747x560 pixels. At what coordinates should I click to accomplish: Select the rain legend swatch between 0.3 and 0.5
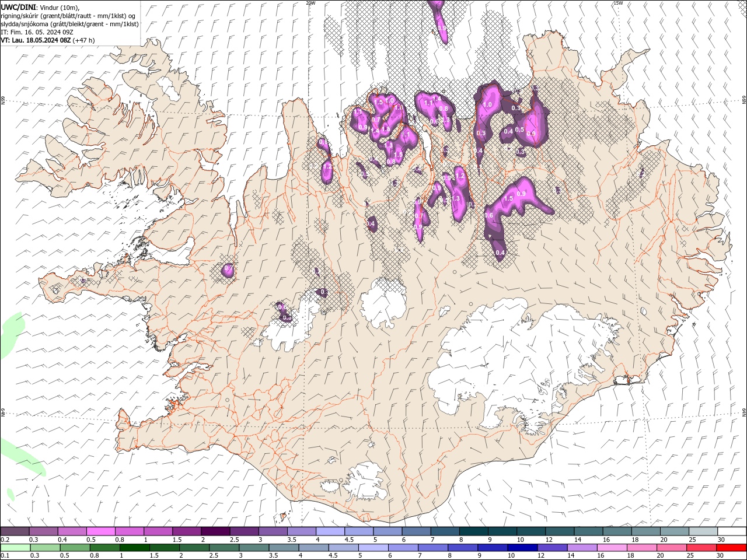click(46, 548)
